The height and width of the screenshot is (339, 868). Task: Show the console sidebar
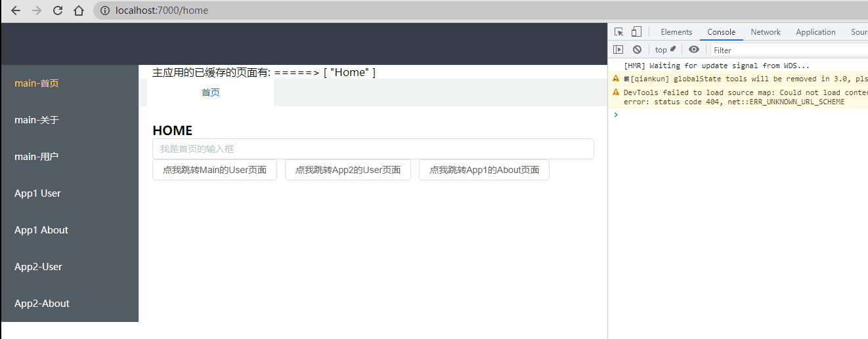[x=618, y=49]
